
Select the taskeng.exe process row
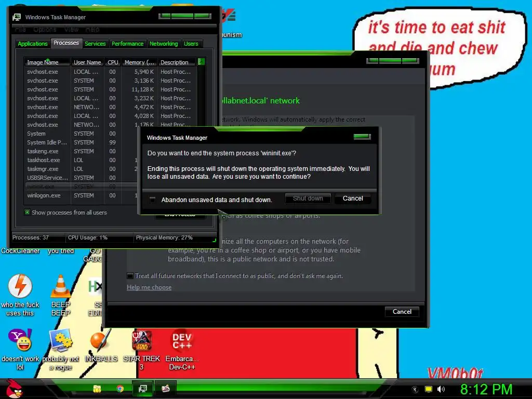pos(82,151)
